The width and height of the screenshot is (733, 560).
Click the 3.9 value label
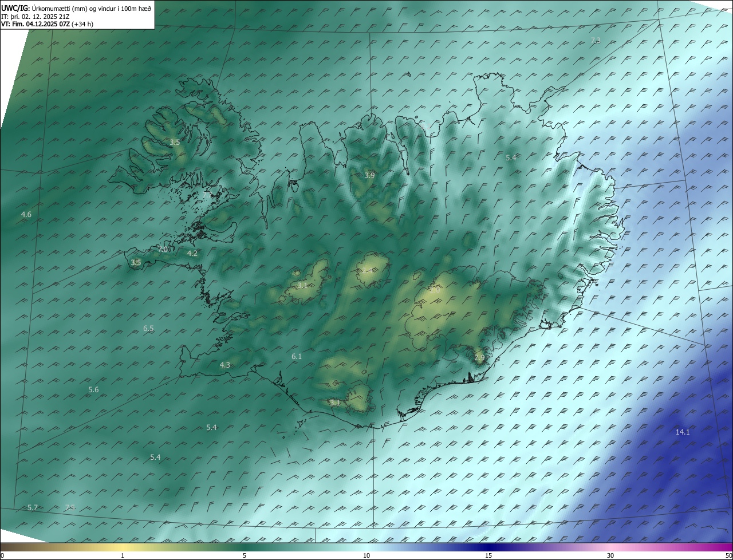pos(369,175)
